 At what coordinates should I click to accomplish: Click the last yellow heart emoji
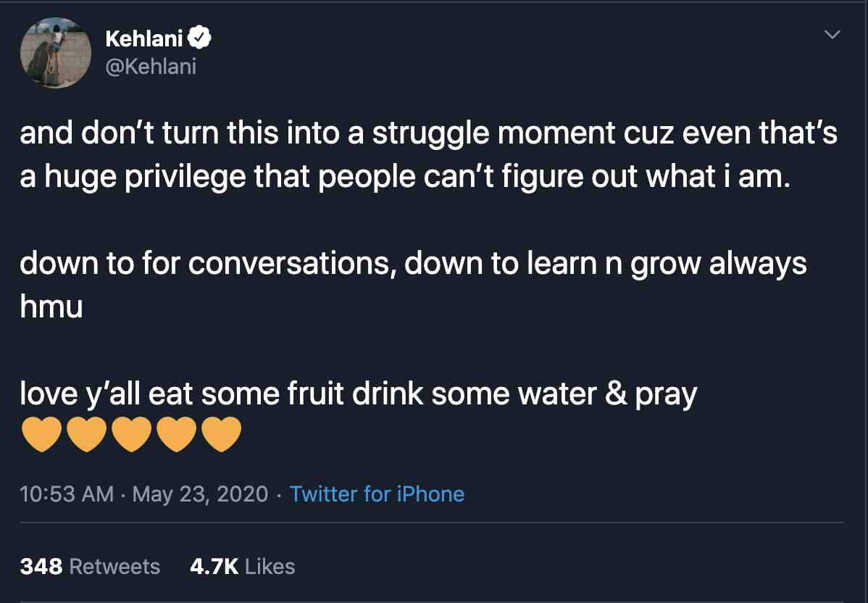tap(222, 435)
